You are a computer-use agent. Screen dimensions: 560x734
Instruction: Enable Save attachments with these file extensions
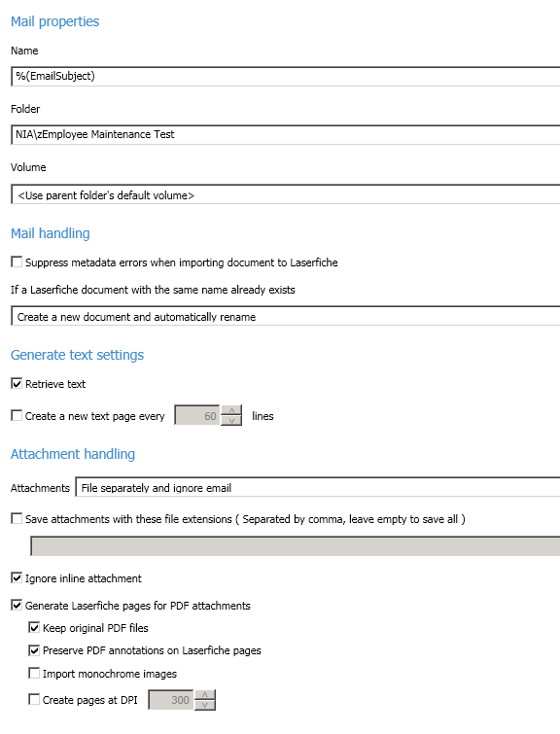click(17, 518)
